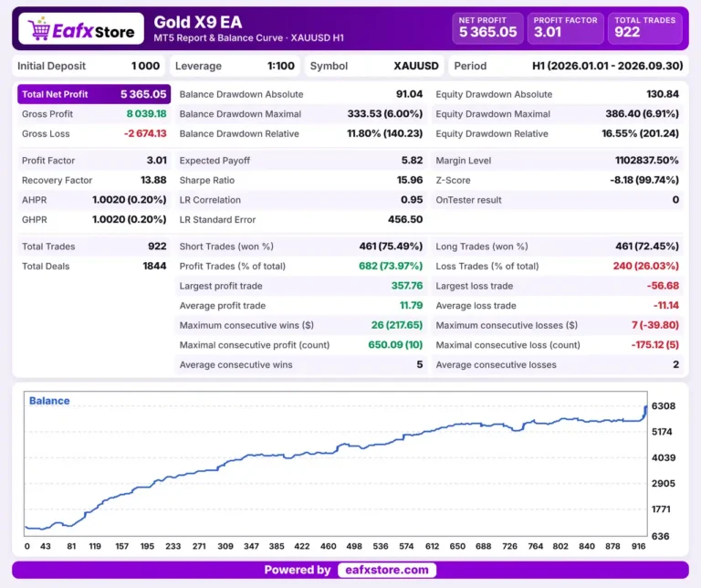
Task: Click the 636 y-axis label
Action: click(x=660, y=536)
